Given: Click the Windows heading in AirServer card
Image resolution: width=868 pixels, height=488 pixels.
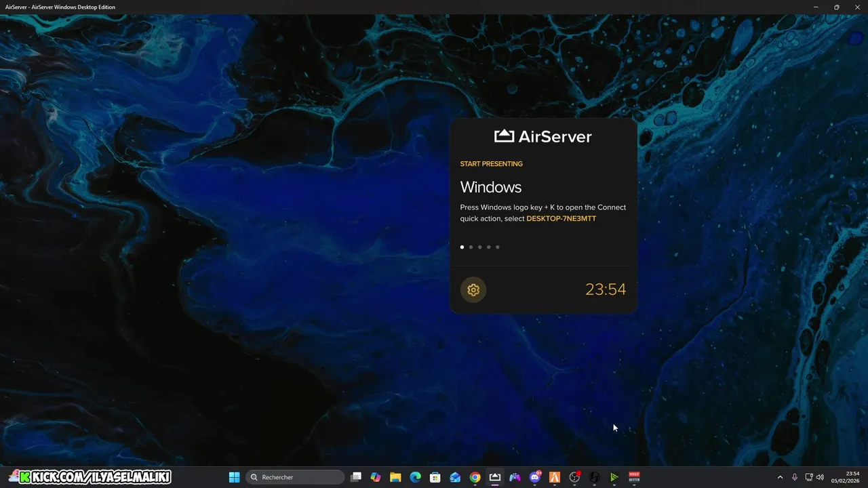Looking at the screenshot, I should click(x=491, y=187).
